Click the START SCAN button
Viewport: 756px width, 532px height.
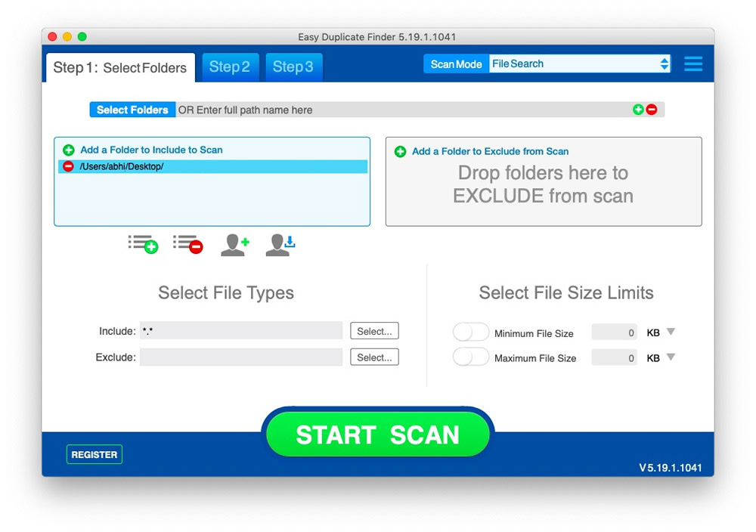click(377, 434)
